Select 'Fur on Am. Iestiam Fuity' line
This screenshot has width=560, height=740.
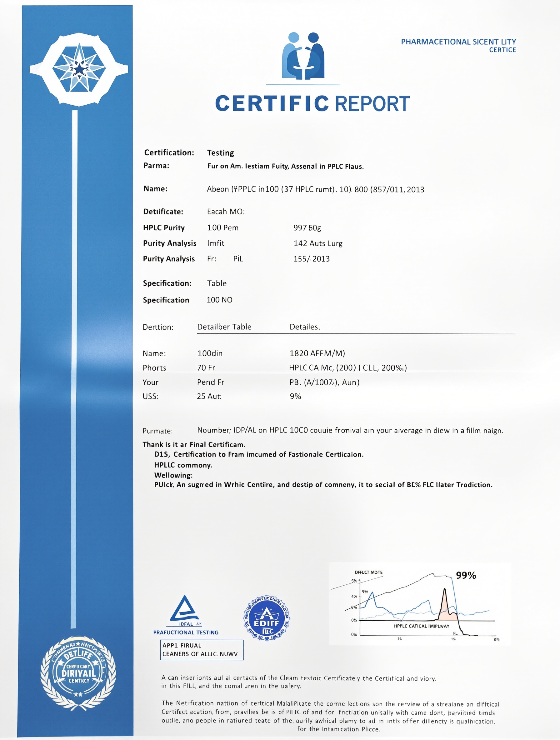pyautogui.click(x=285, y=166)
